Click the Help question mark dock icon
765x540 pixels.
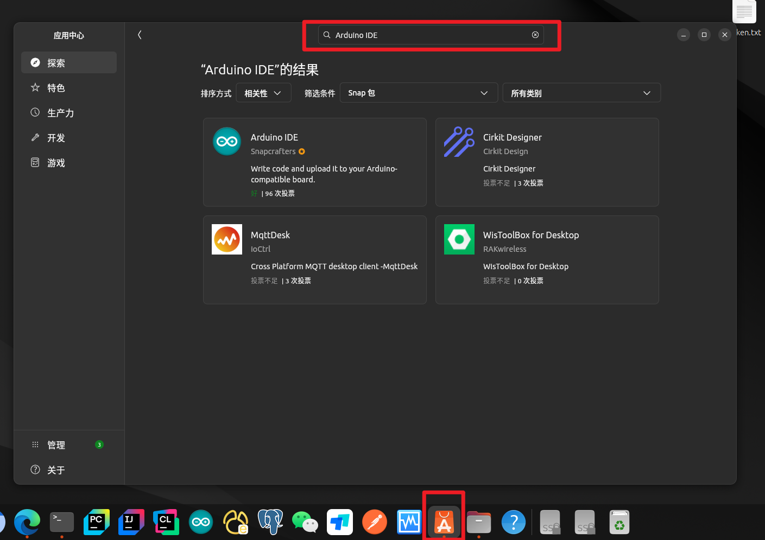point(513,522)
